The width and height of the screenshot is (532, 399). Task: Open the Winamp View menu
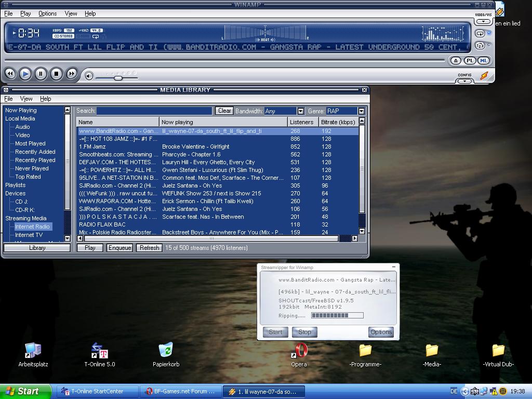click(71, 14)
